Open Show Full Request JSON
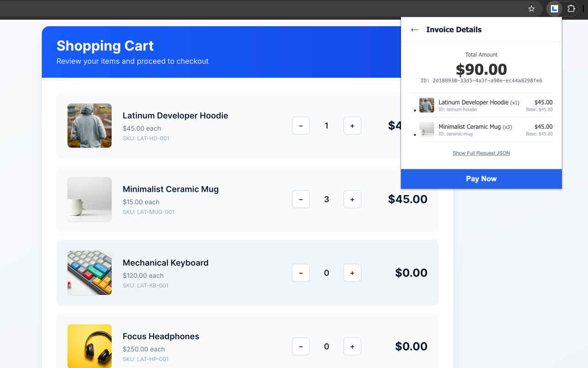 (x=481, y=153)
